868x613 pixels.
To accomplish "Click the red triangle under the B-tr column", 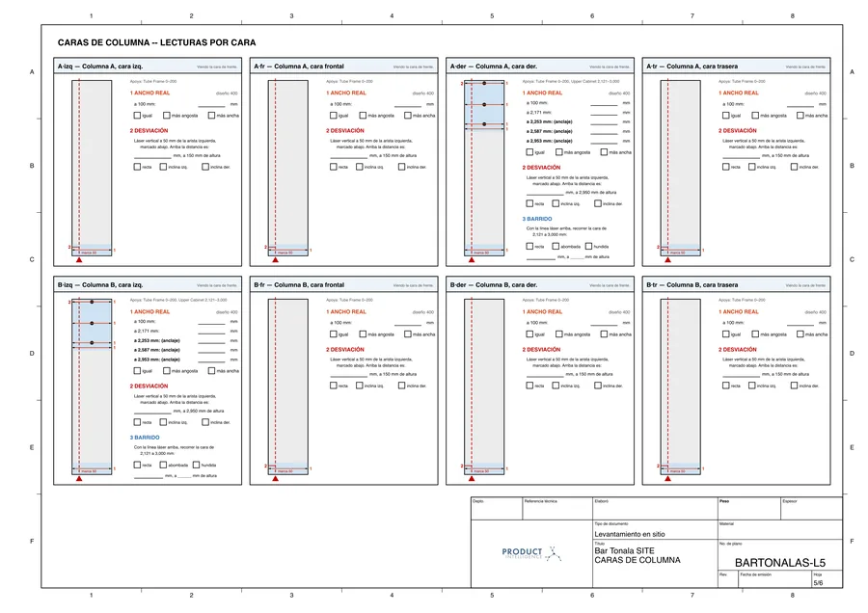I will click(x=667, y=479).
